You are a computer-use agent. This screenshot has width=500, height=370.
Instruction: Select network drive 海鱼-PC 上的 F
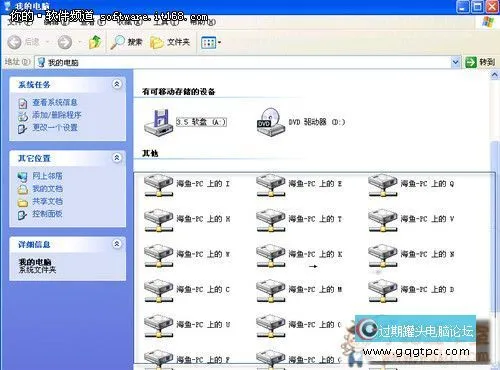(x=187, y=359)
